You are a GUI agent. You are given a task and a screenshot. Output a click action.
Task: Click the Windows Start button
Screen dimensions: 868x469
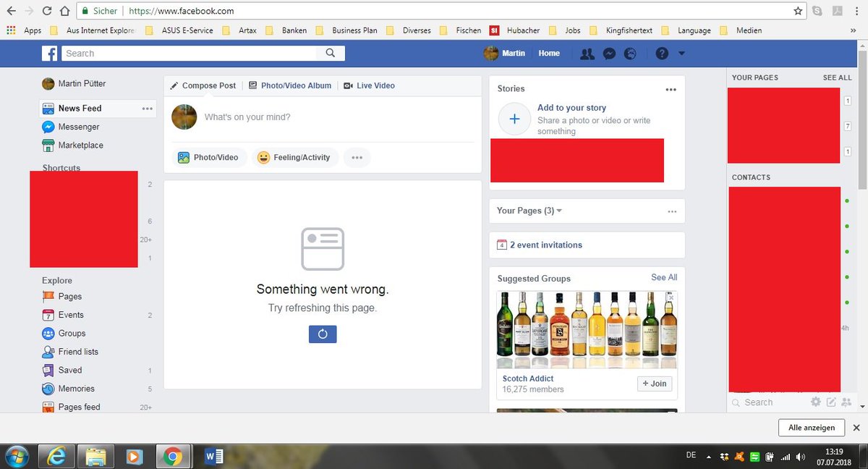[x=16, y=457]
